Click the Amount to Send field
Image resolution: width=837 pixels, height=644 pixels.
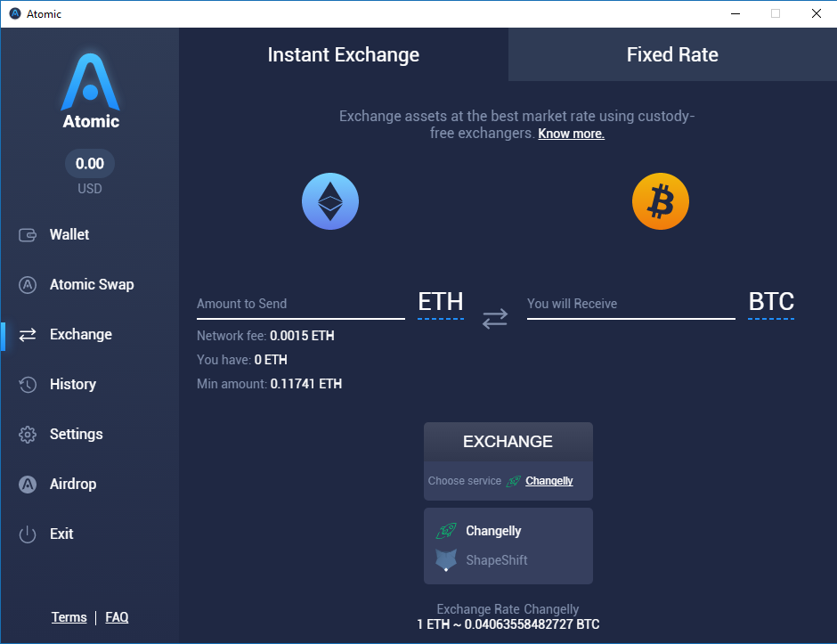coord(301,304)
